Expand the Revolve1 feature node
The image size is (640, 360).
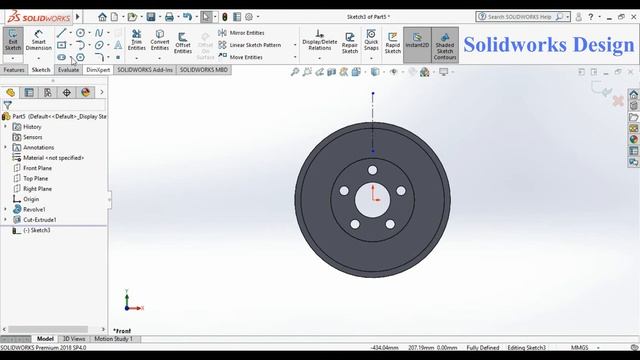click(5, 209)
